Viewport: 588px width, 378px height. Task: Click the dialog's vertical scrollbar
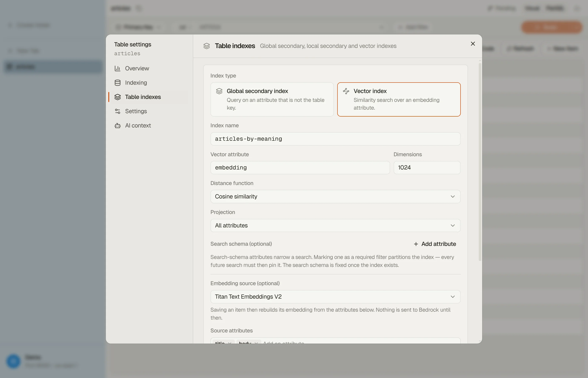(x=480, y=162)
